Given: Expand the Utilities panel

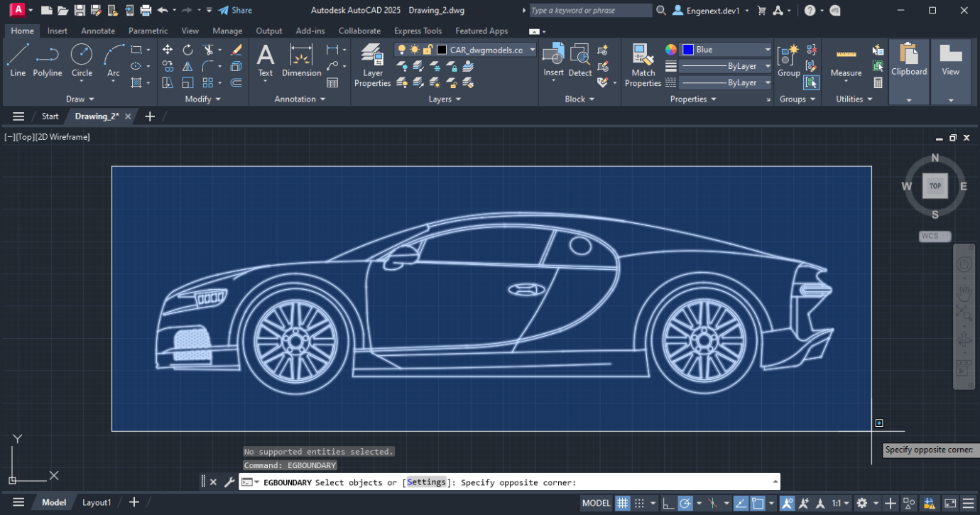Looking at the screenshot, I should [x=854, y=99].
